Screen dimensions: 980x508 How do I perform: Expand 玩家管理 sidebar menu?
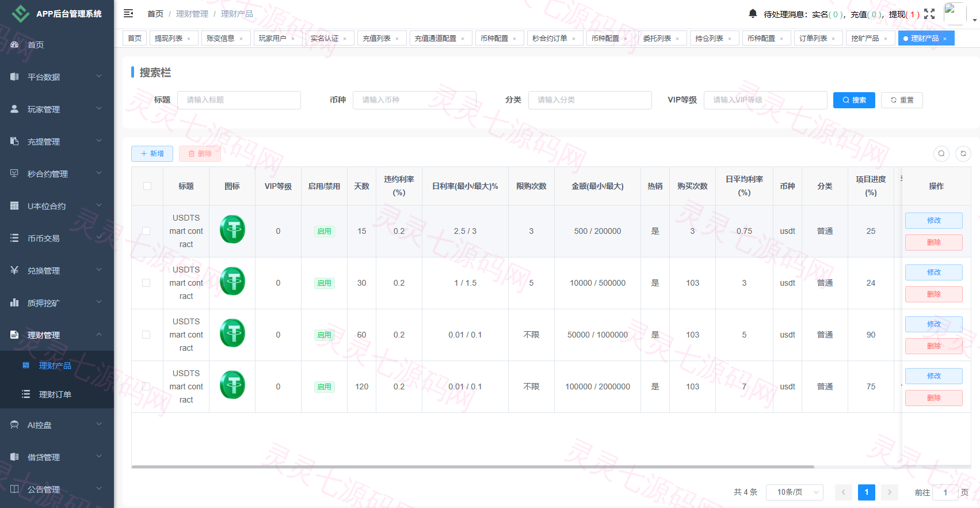point(57,109)
